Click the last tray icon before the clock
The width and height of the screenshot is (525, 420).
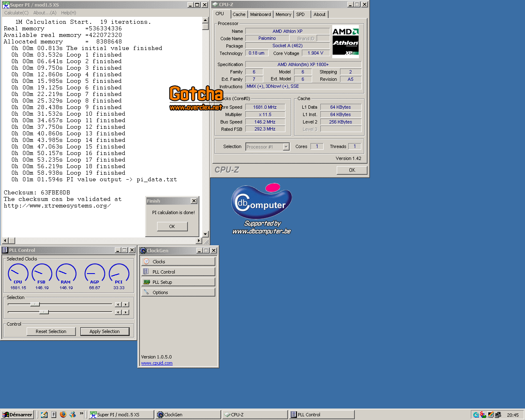(x=498, y=415)
